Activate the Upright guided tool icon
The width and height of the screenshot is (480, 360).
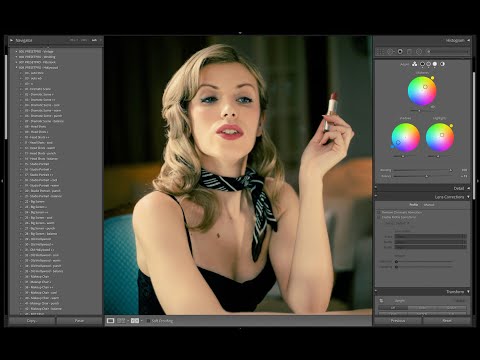pyautogui.click(x=381, y=300)
